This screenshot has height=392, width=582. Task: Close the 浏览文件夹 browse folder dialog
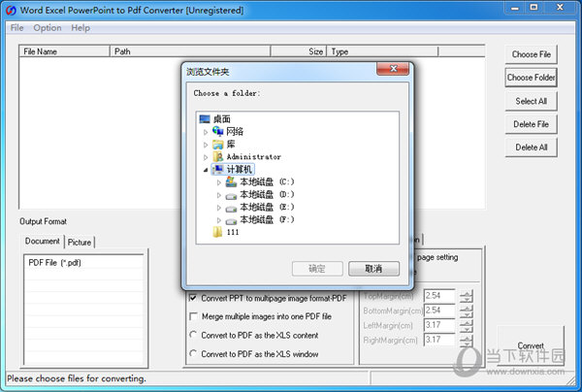[x=393, y=69]
